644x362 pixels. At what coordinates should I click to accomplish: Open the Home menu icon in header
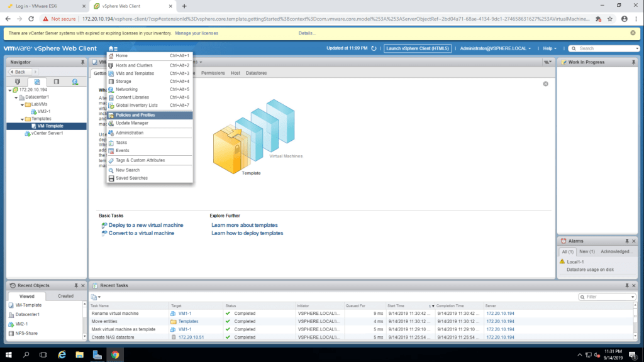coord(112,48)
